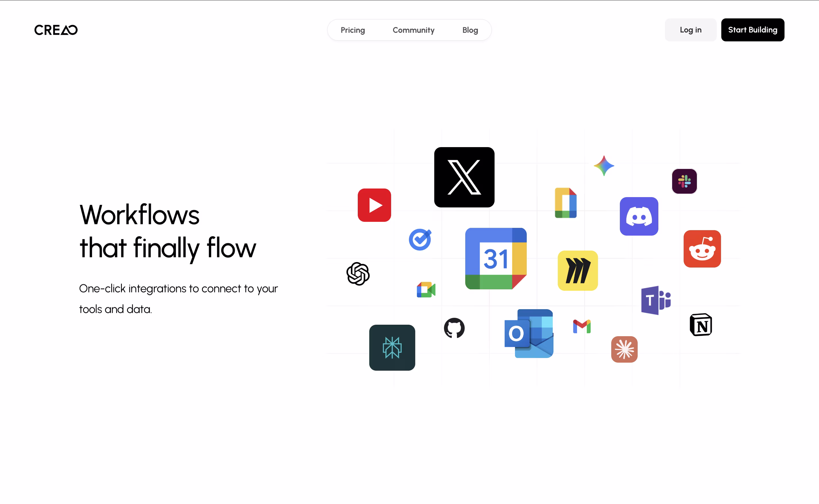This screenshot has width=819, height=504.
Task: Select the dark teal Perplexity icon
Action: point(392,348)
